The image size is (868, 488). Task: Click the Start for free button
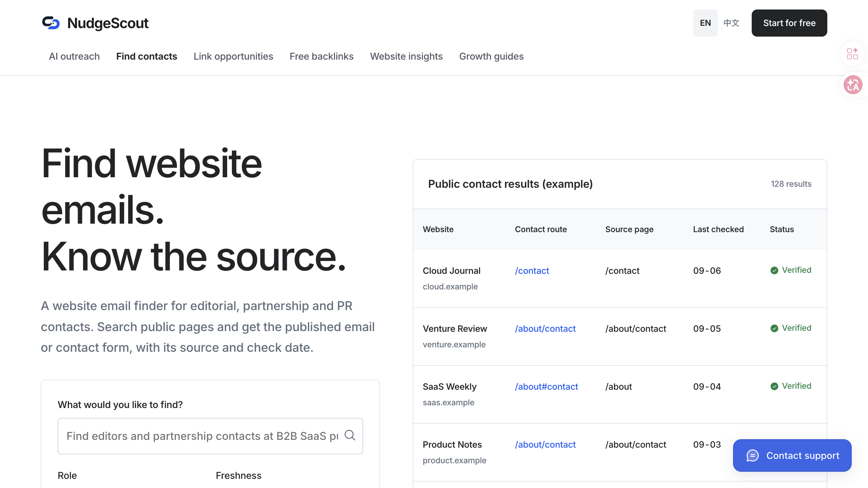tap(789, 23)
